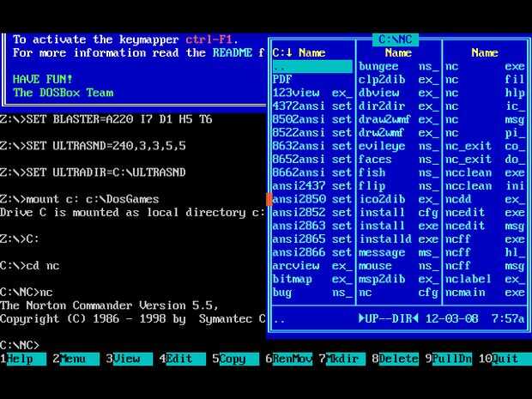Select file 8522ansi set
The image size is (532, 399).
[x=312, y=133]
